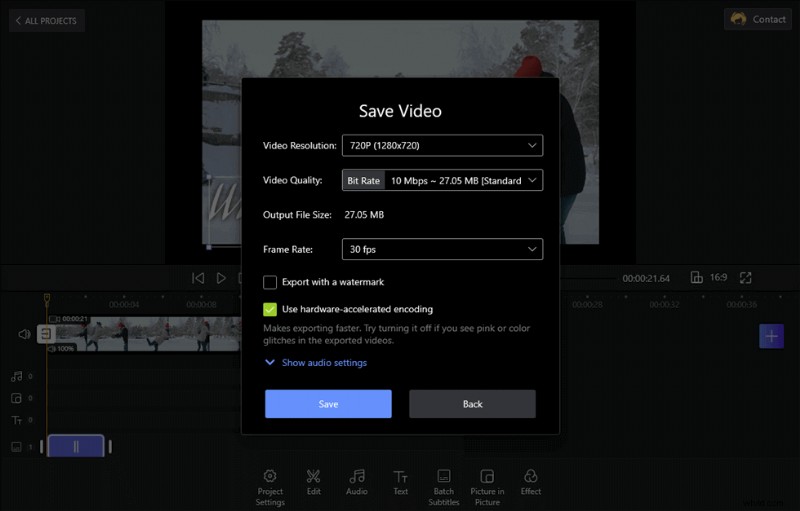Screen dimensions: 800x511
Task: Open the Effect tool
Action: (531, 482)
